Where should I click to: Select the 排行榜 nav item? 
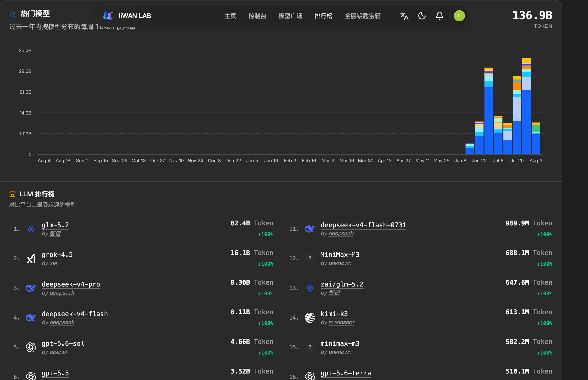tap(323, 16)
